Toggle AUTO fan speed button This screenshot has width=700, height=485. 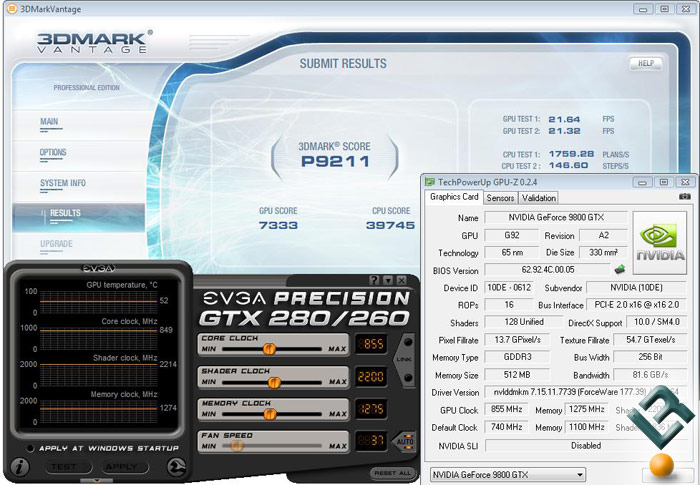tap(404, 441)
